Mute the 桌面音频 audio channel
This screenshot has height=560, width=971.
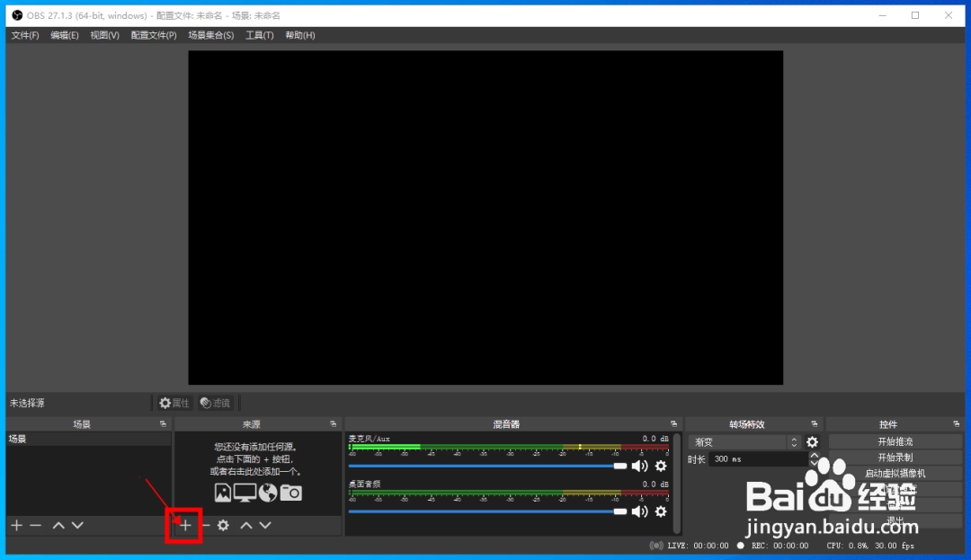pyautogui.click(x=640, y=511)
